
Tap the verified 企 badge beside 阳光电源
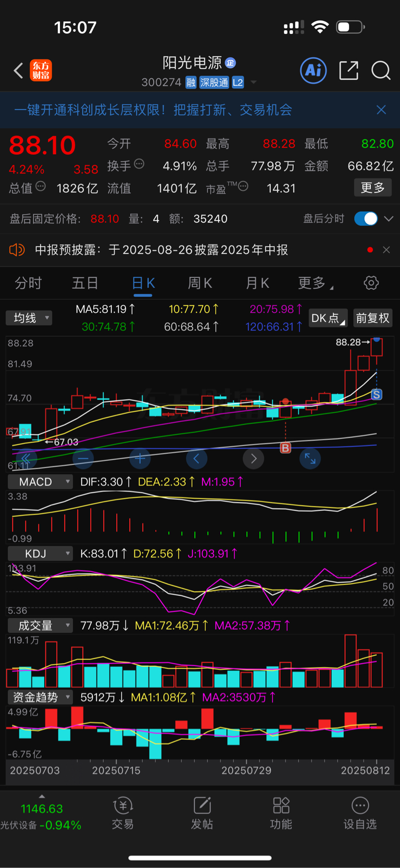click(231, 63)
